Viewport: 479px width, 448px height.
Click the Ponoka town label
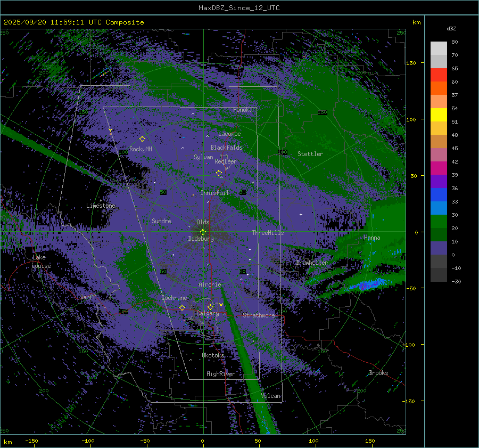(x=243, y=110)
